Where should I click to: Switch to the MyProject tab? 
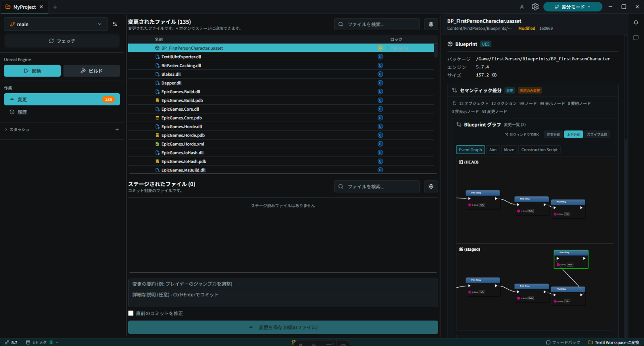coord(25,7)
